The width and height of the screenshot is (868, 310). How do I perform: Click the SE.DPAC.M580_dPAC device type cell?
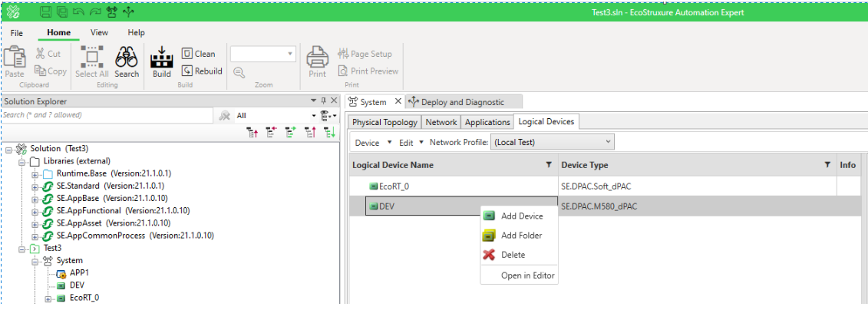tap(698, 206)
